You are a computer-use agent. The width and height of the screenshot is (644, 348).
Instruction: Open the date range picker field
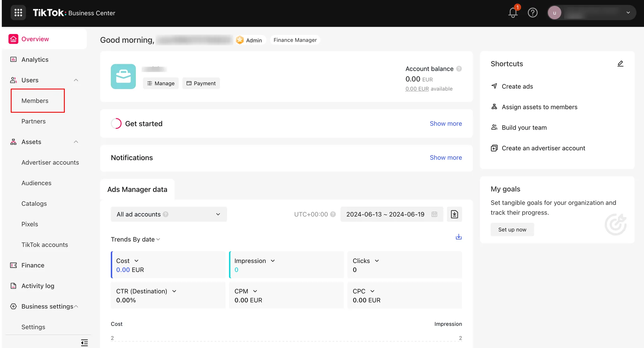click(x=391, y=214)
